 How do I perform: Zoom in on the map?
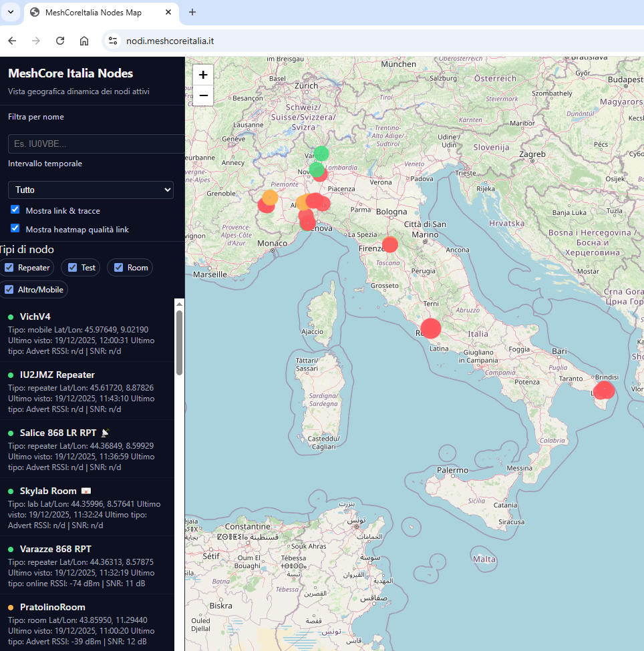[x=203, y=75]
